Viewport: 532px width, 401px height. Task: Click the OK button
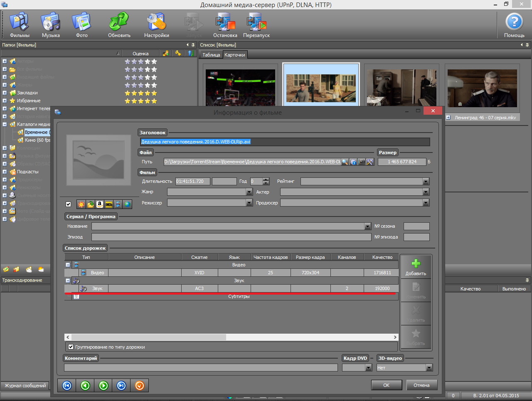click(386, 385)
